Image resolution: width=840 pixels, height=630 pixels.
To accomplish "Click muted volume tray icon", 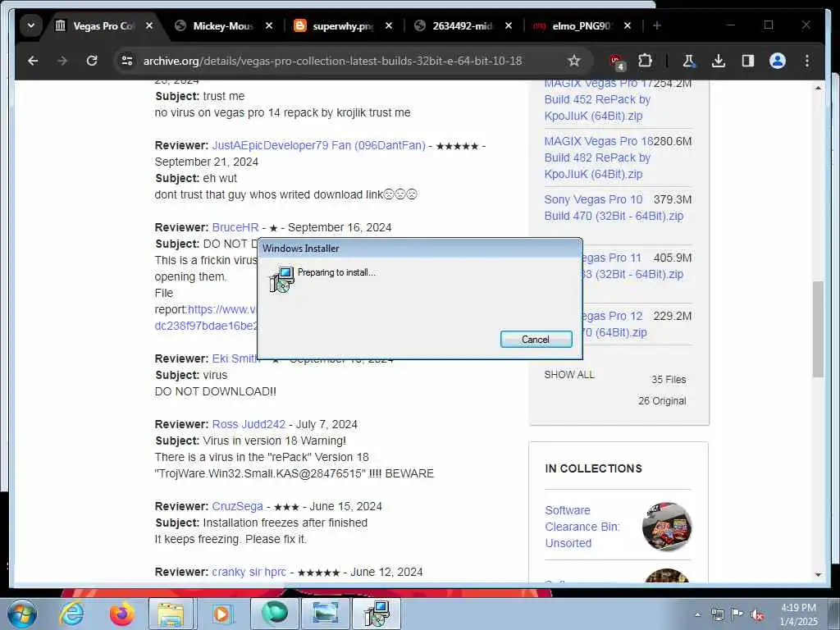I will (x=757, y=614).
